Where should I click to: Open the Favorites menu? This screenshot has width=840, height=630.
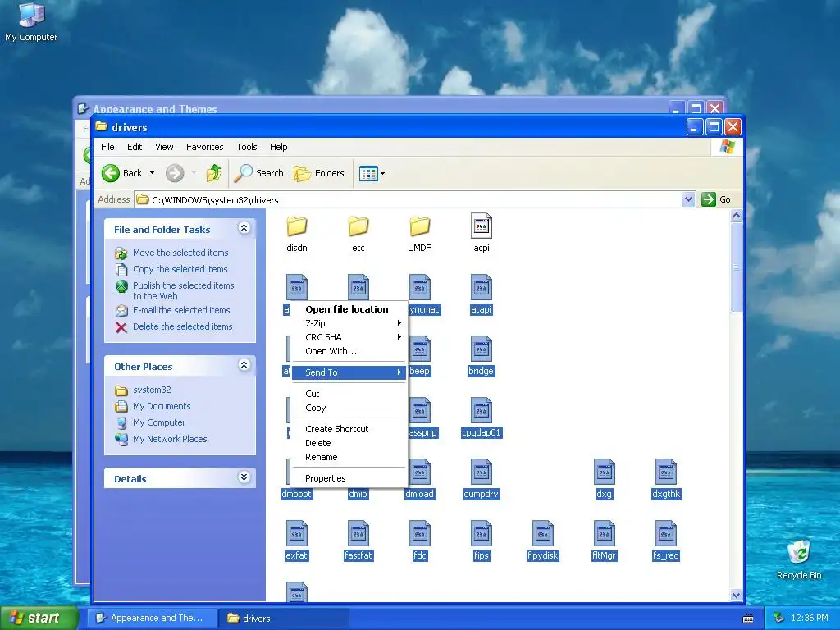click(x=204, y=147)
